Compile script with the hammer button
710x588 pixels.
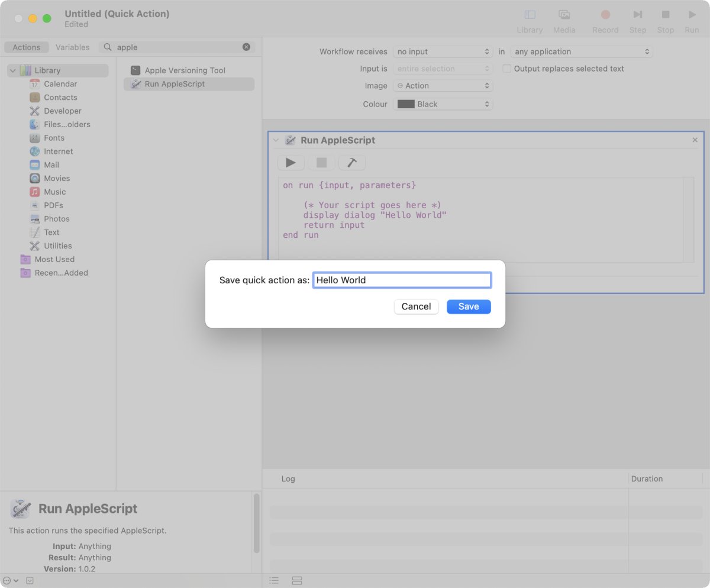[351, 163]
